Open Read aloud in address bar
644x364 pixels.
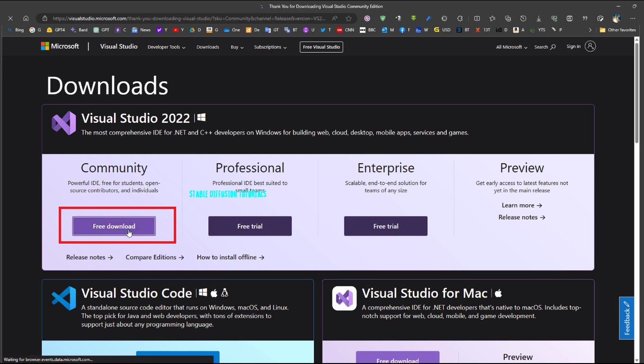[x=335, y=18]
